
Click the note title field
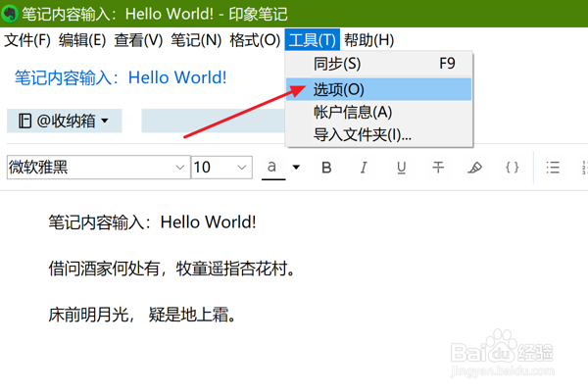[x=121, y=77]
